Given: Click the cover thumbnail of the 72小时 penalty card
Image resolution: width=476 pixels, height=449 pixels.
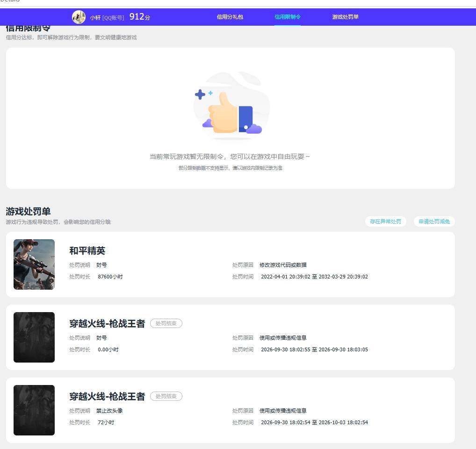Looking at the screenshot, I should 34,410.
